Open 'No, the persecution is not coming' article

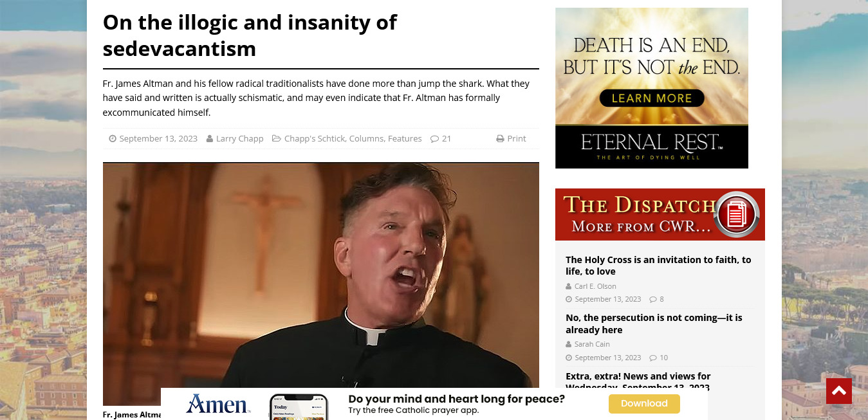pos(654,324)
